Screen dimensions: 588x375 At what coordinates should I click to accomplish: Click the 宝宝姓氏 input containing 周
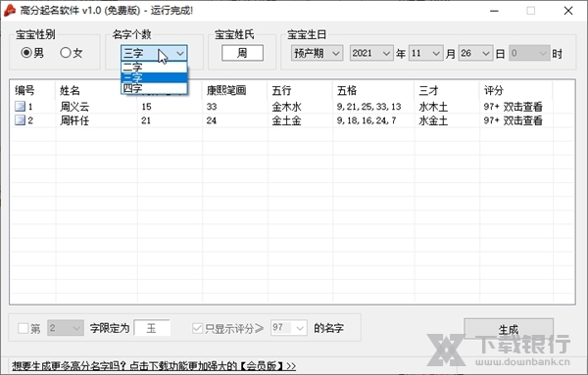(242, 53)
